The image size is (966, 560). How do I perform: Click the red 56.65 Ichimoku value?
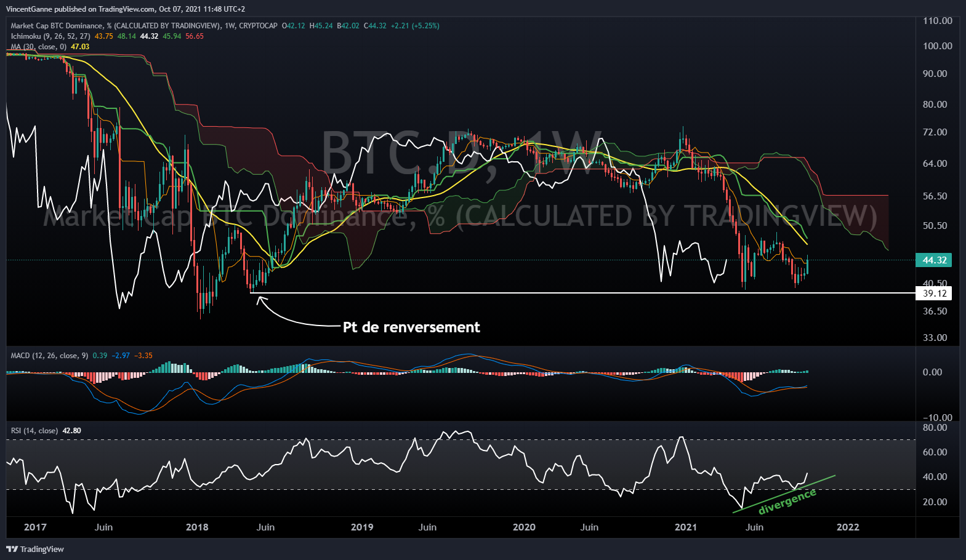(x=195, y=36)
